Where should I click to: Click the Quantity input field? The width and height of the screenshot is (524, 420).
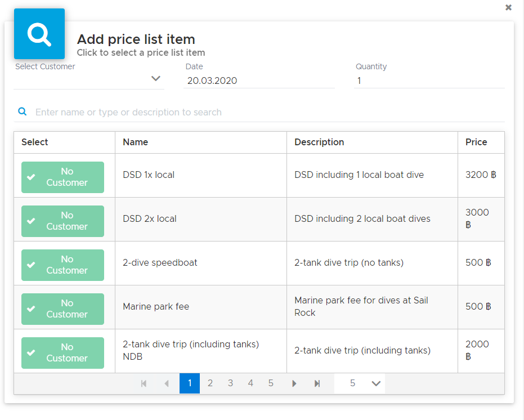click(429, 81)
